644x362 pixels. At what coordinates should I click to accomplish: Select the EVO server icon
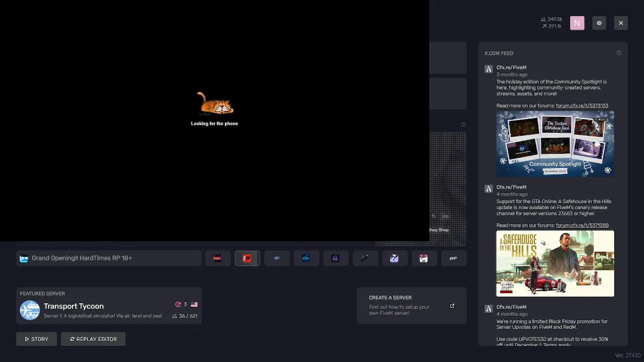point(453,258)
